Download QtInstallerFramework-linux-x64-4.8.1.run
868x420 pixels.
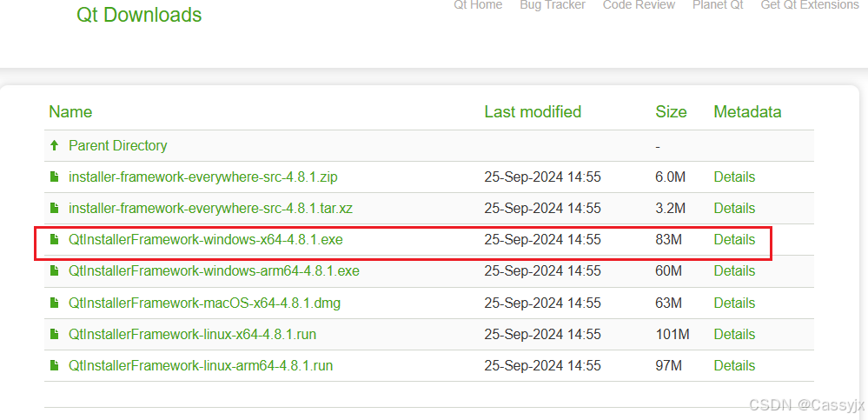(x=193, y=334)
